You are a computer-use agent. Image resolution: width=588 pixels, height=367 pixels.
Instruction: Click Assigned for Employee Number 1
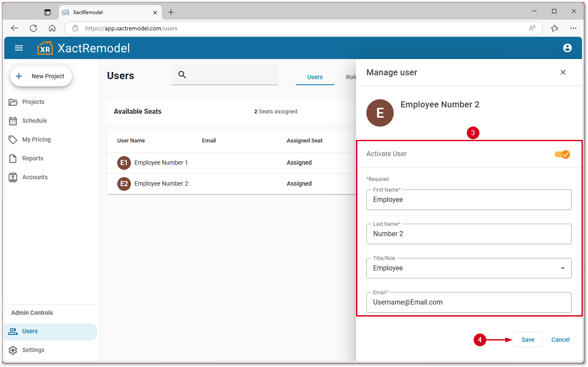click(x=299, y=163)
